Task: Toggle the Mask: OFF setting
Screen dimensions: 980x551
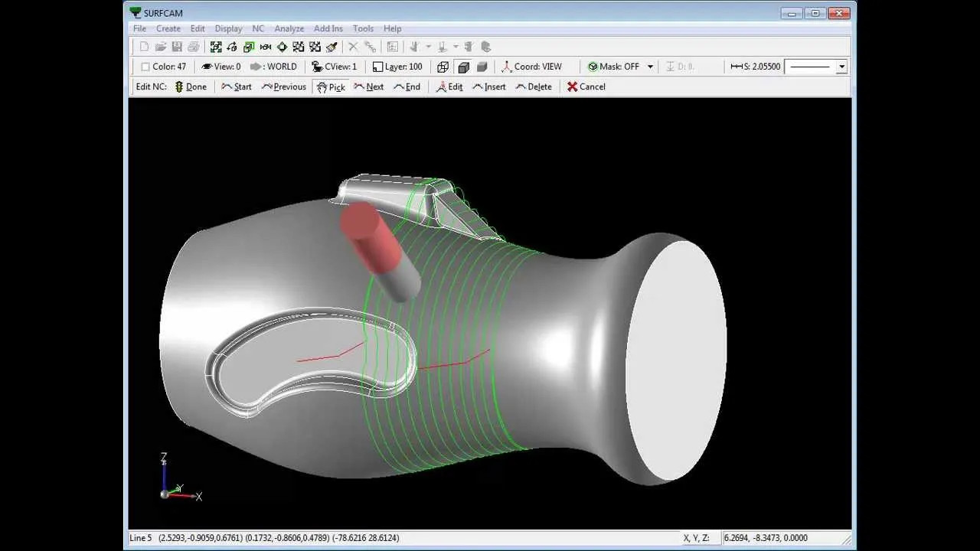Action: click(x=612, y=67)
